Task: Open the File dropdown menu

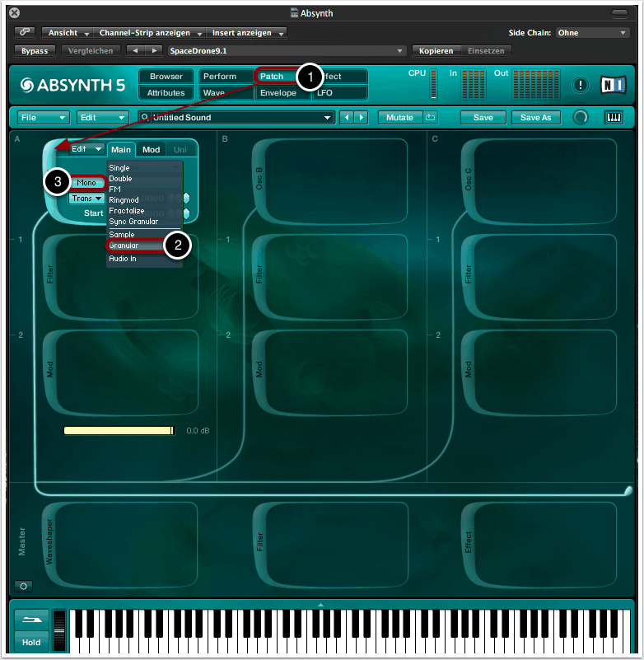Action: coord(43,118)
